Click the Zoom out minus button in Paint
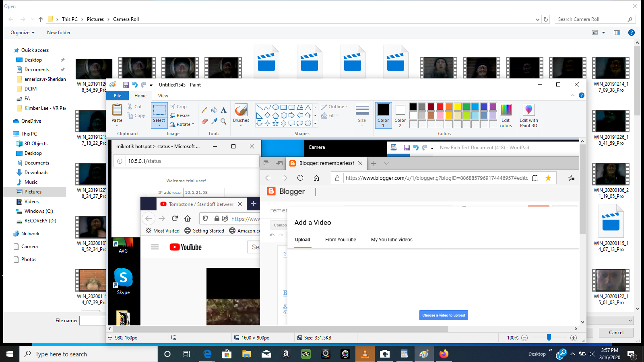The image size is (644, 362). click(x=524, y=338)
